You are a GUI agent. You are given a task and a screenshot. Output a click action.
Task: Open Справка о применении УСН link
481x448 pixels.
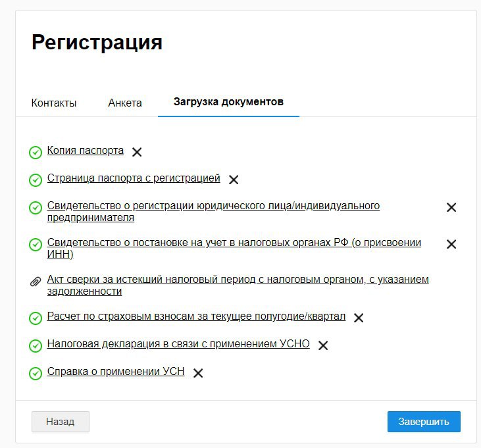pyautogui.click(x=116, y=371)
